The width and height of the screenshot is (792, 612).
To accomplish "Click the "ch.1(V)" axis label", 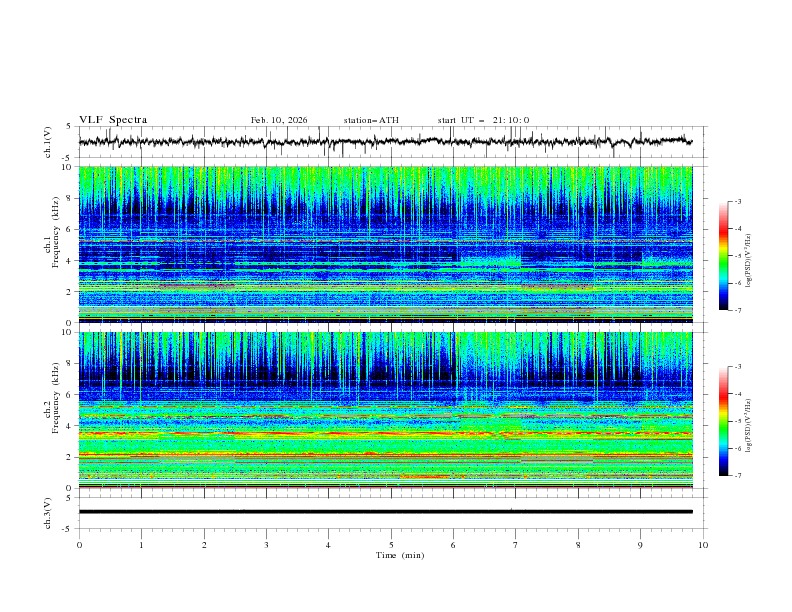I will pyautogui.click(x=48, y=142).
